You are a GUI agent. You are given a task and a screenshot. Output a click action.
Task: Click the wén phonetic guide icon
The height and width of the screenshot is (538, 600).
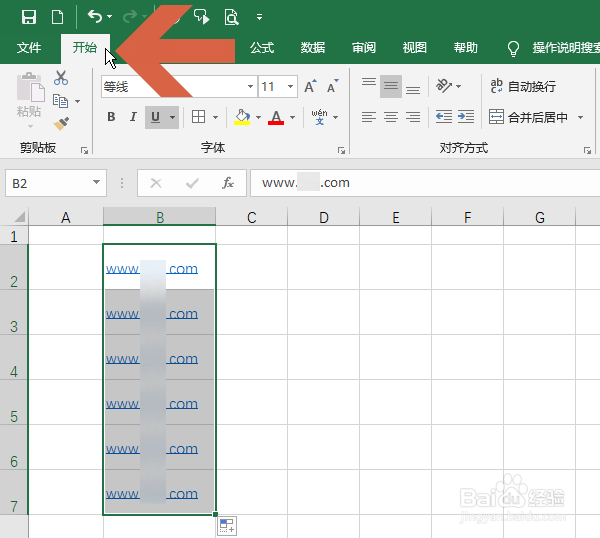(x=320, y=117)
